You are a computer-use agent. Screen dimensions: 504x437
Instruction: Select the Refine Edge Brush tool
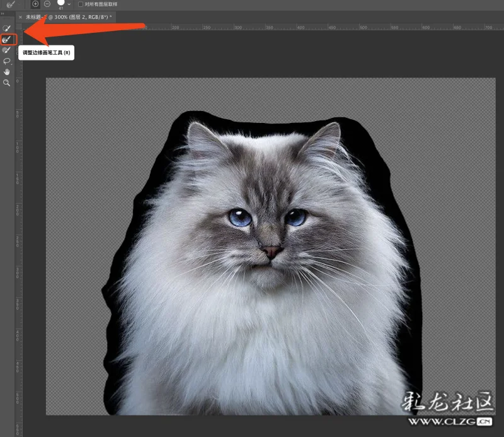pos(7,40)
